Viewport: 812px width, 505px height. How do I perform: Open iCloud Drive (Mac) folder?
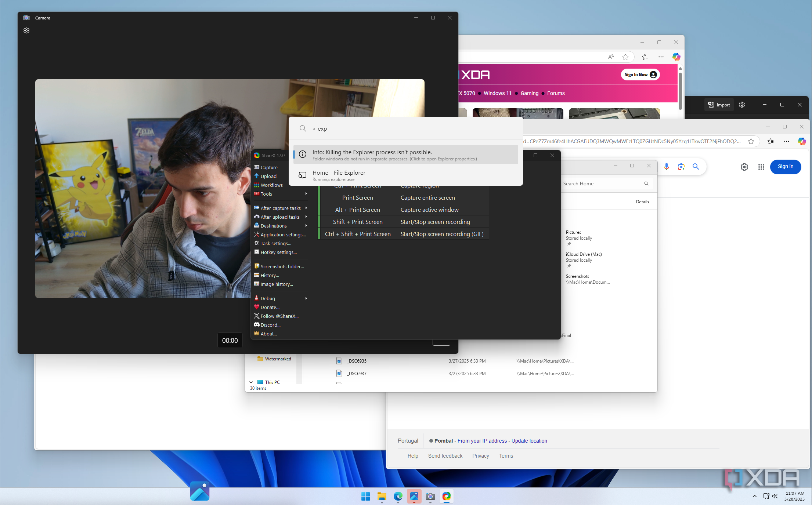point(584,259)
